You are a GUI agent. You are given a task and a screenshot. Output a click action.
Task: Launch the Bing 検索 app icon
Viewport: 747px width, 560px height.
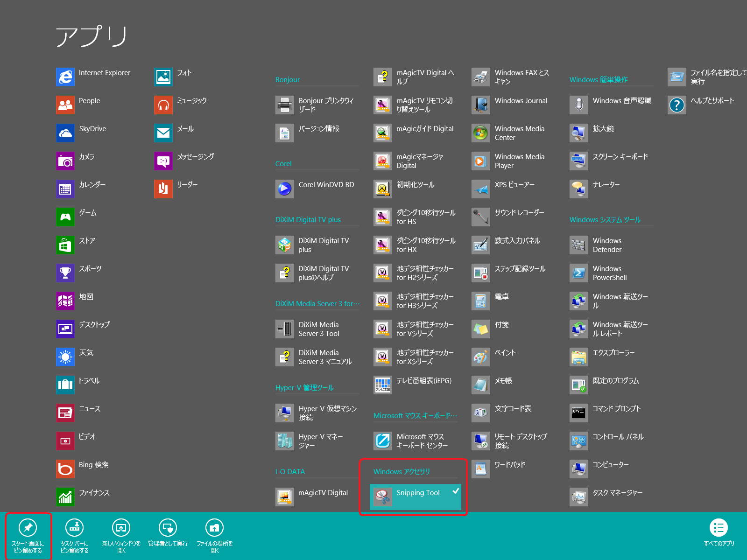pyautogui.click(x=65, y=469)
